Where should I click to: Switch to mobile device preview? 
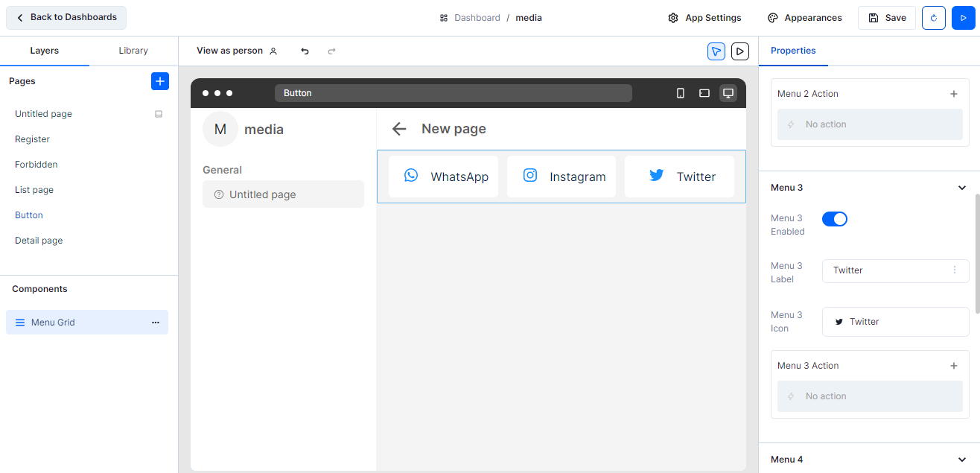[680, 93]
